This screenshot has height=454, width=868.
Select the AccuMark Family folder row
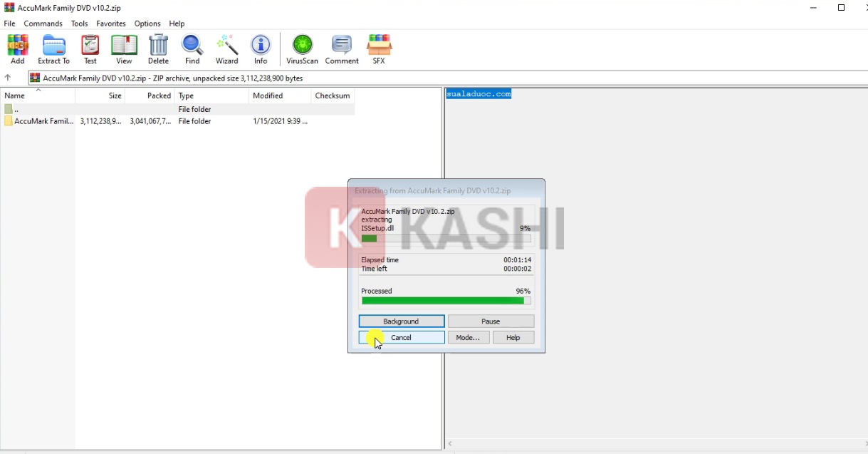(43, 121)
